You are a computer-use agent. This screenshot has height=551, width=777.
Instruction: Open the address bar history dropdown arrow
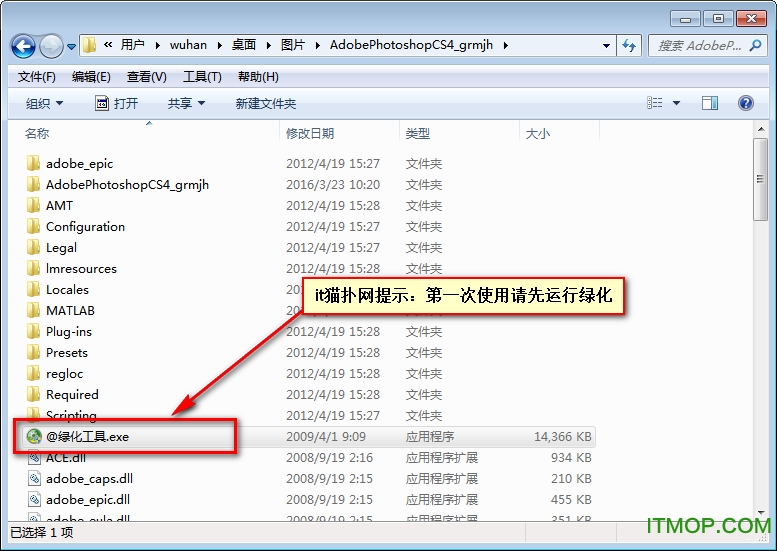[606, 45]
